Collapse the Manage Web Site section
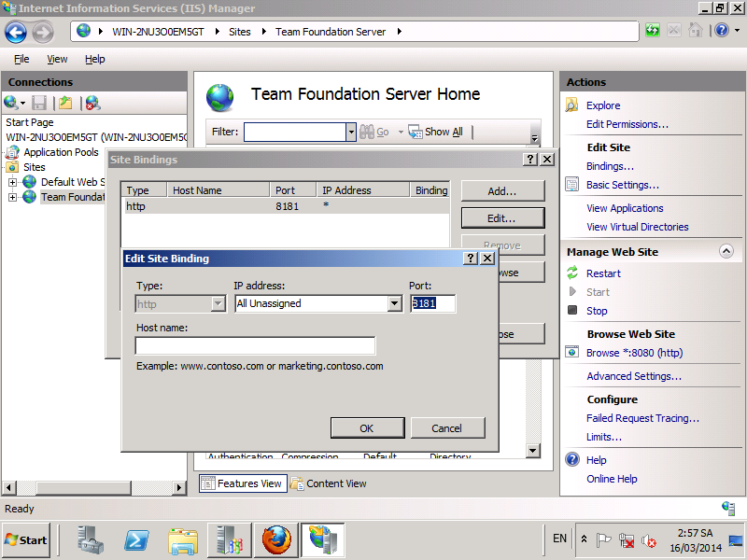This screenshot has width=747, height=560. pyautogui.click(x=726, y=251)
